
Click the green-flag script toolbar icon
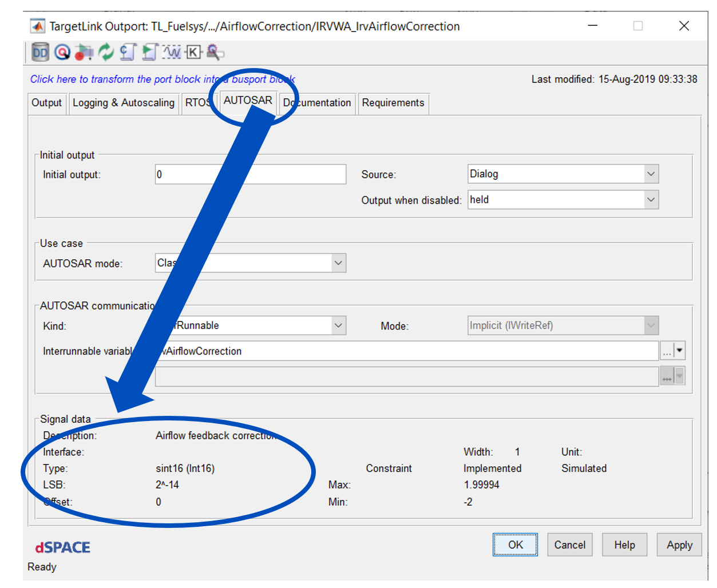click(149, 52)
